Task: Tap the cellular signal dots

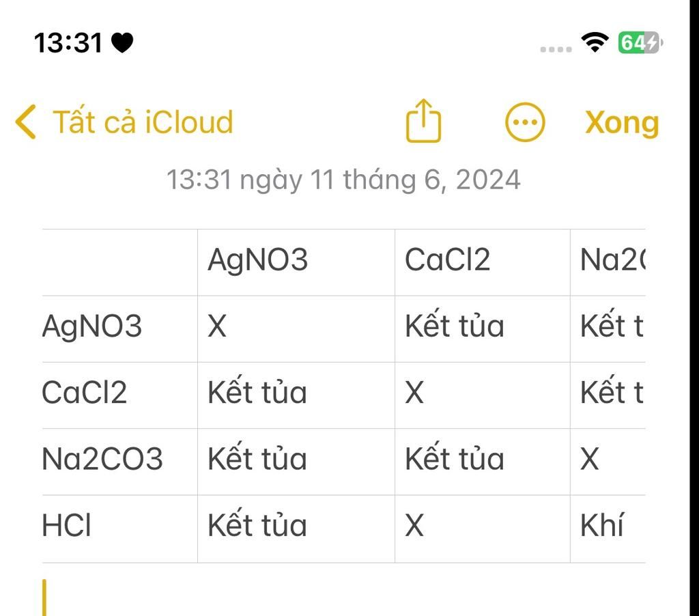Action: point(556,49)
